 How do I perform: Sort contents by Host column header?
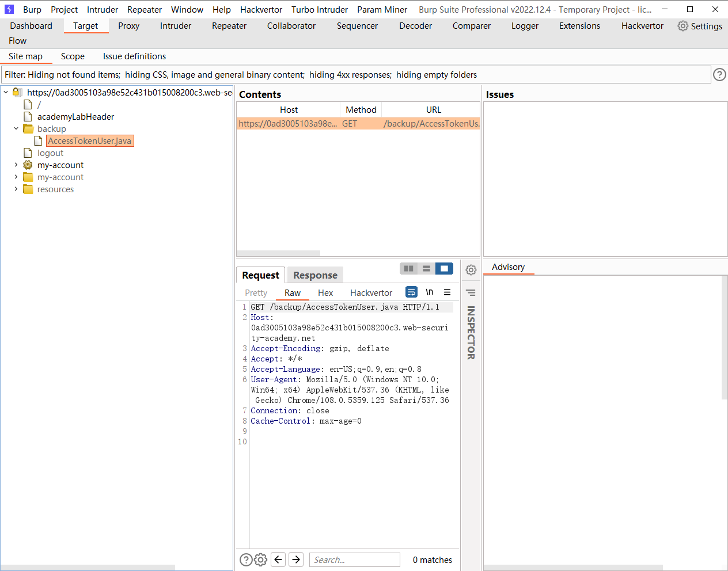coord(289,110)
